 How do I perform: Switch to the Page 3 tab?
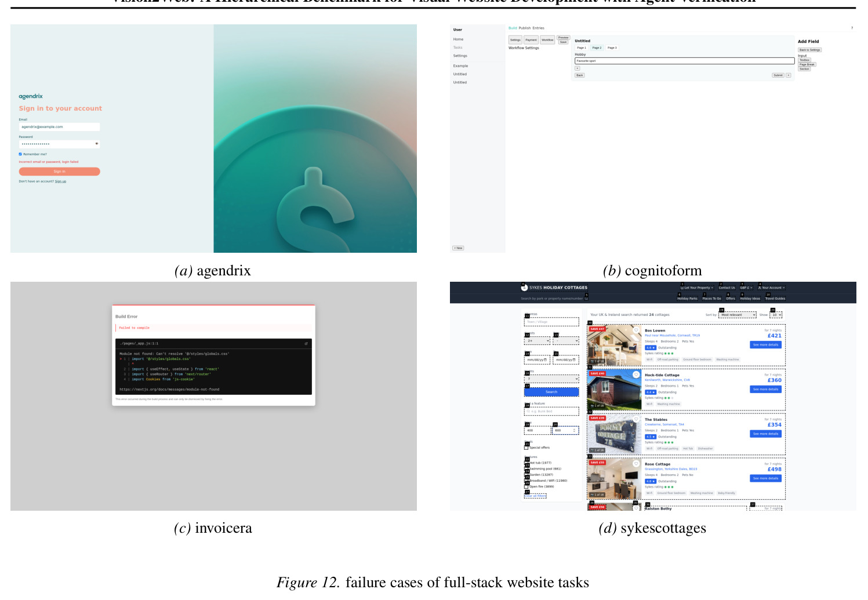click(x=612, y=48)
